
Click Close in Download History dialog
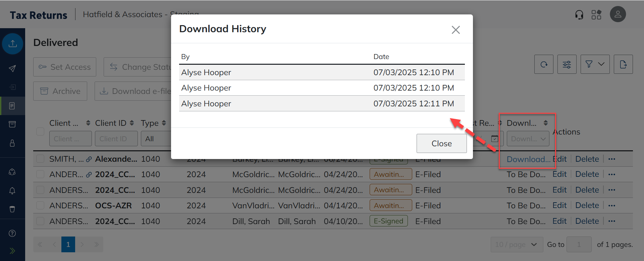pyautogui.click(x=441, y=144)
